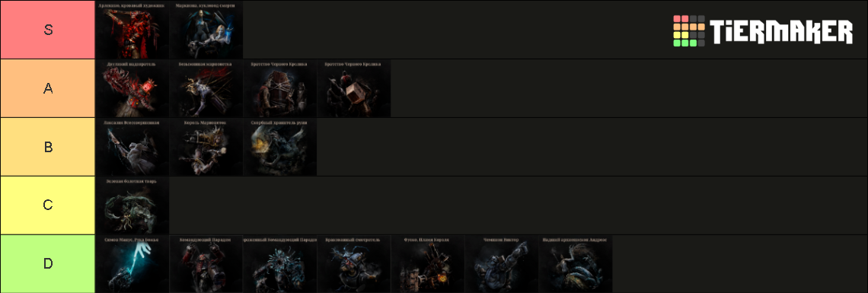The image size is (868, 293).
Task: Click the TierMaker logo
Action: tap(763, 31)
